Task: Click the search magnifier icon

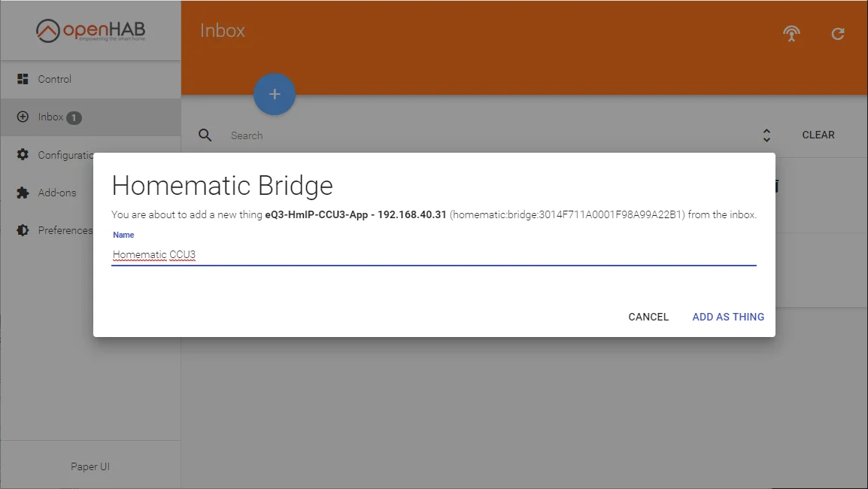Action: 205,135
